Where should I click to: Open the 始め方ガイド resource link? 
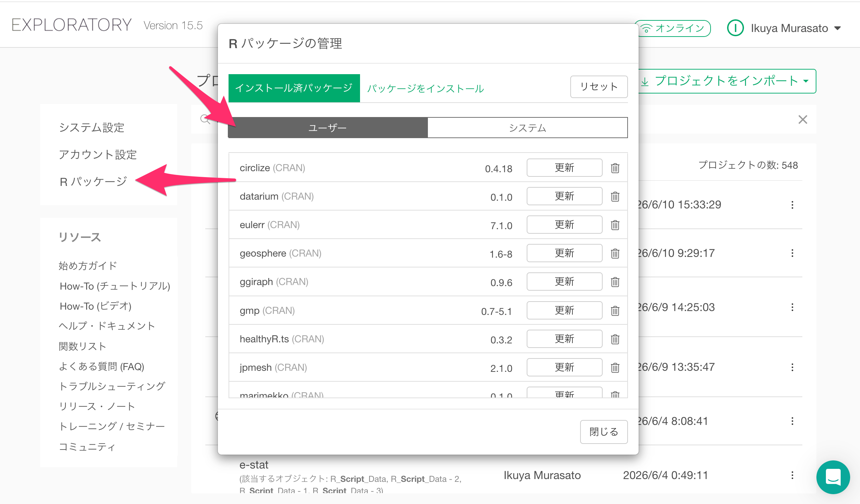[x=88, y=266]
